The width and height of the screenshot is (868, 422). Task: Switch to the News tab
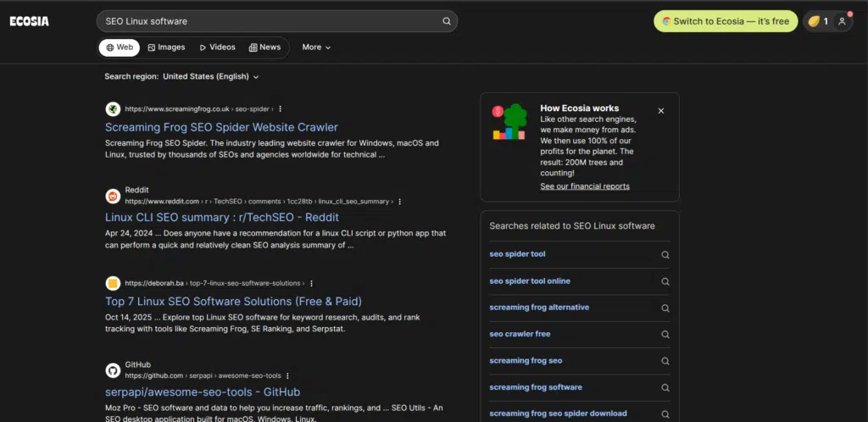pos(264,47)
